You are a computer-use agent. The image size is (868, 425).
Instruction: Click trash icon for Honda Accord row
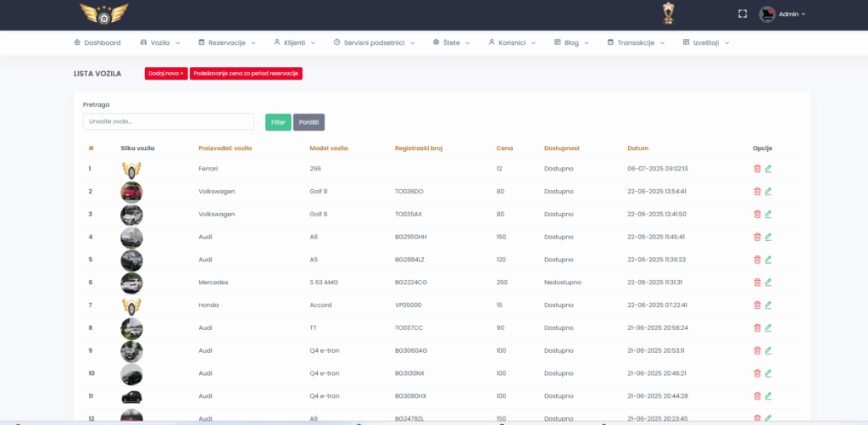757,305
